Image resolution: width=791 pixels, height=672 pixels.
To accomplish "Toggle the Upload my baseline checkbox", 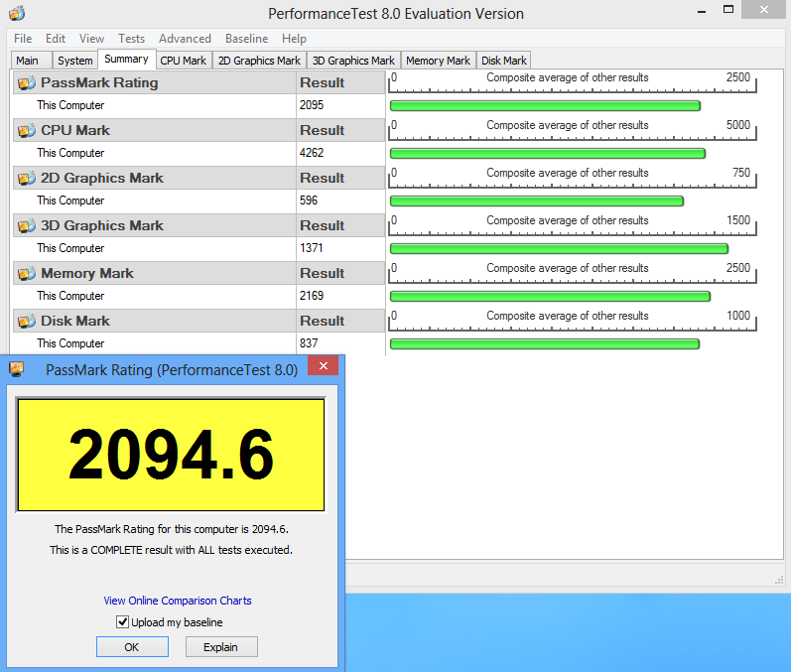I will [123, 621].
